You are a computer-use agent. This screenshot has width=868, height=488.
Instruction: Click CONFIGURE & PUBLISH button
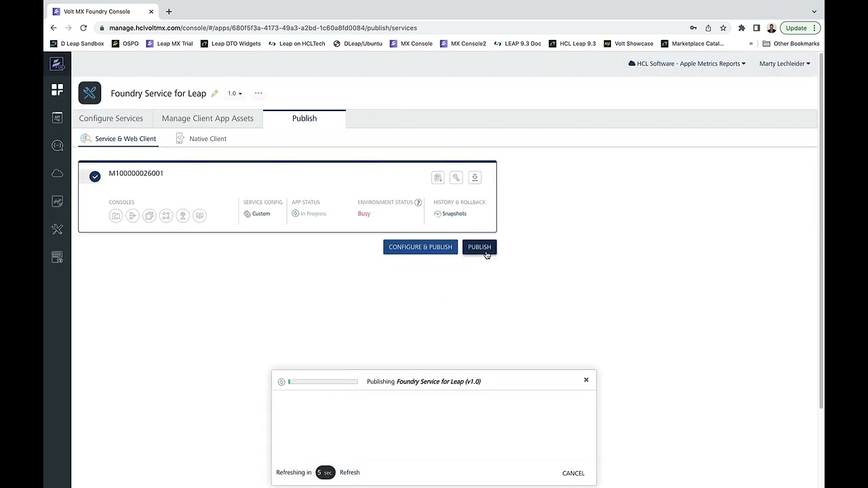tap(420, 247)
